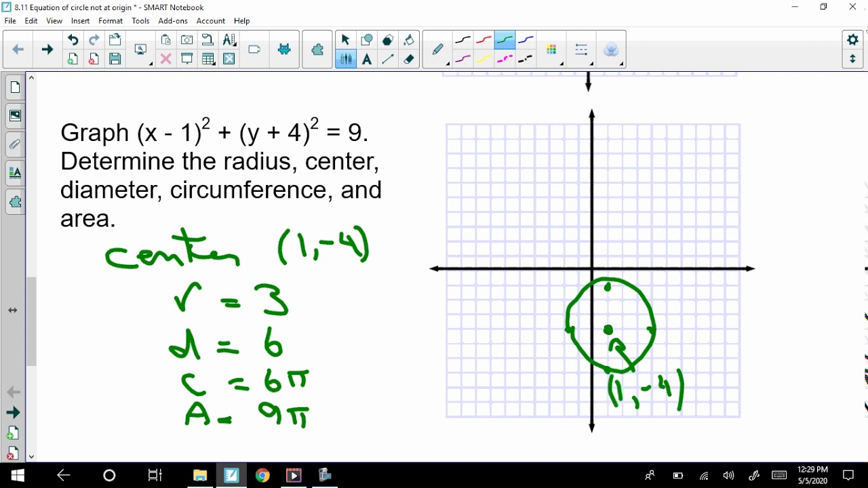Open the Tools menu
The width and height of the screenshot is (868, 488).
point(140,21)
